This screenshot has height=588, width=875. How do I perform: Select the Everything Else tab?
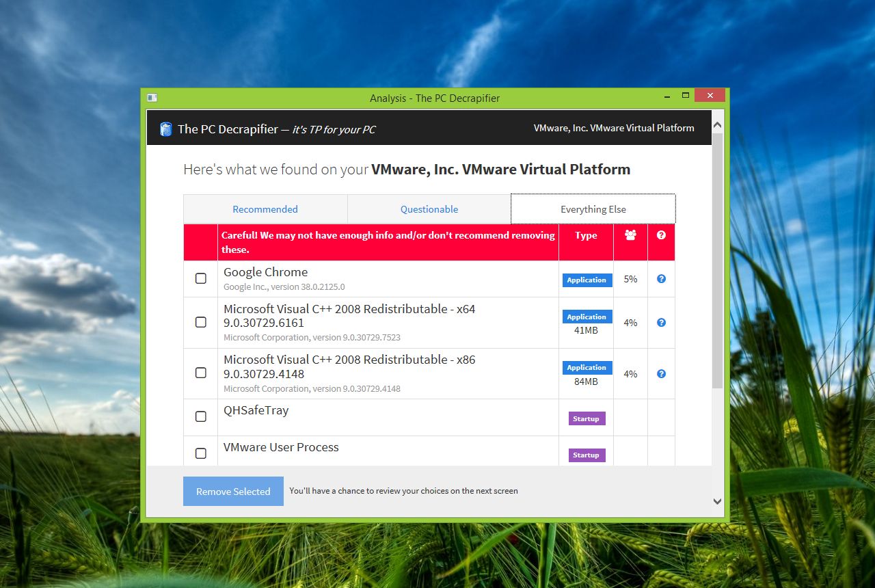[x=593, y=209]
